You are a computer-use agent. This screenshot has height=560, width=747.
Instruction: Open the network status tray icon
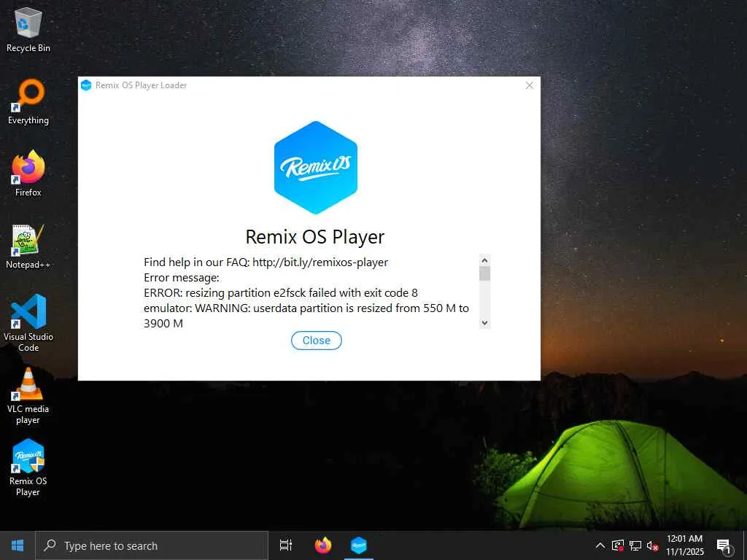click(x=635, y=545)
